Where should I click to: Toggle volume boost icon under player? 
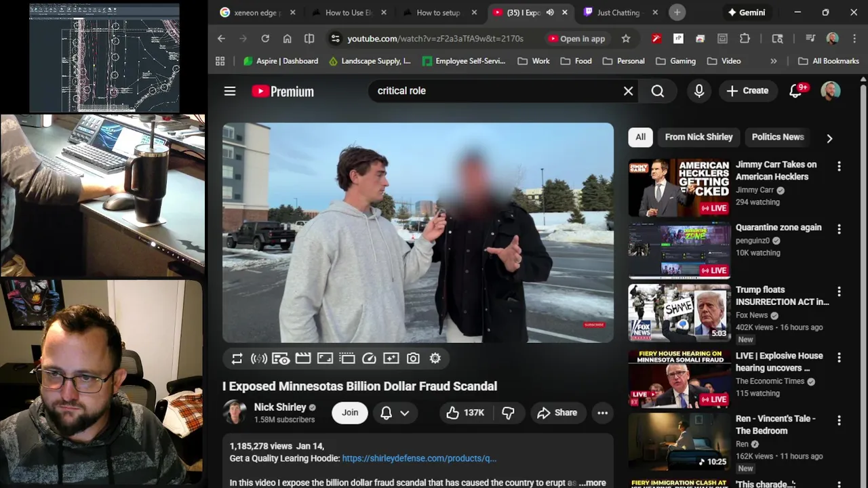click(x=258, y=359)
